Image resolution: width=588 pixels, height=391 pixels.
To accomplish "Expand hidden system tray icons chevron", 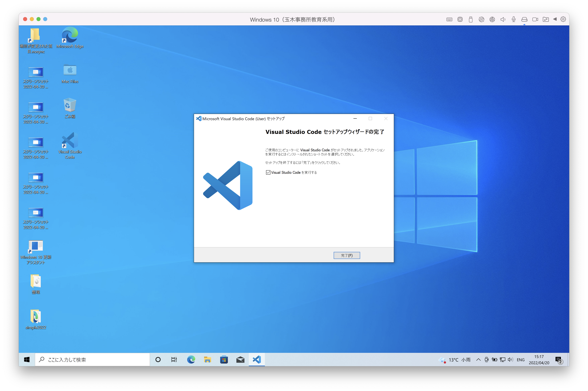I will [x=478, y=360].
